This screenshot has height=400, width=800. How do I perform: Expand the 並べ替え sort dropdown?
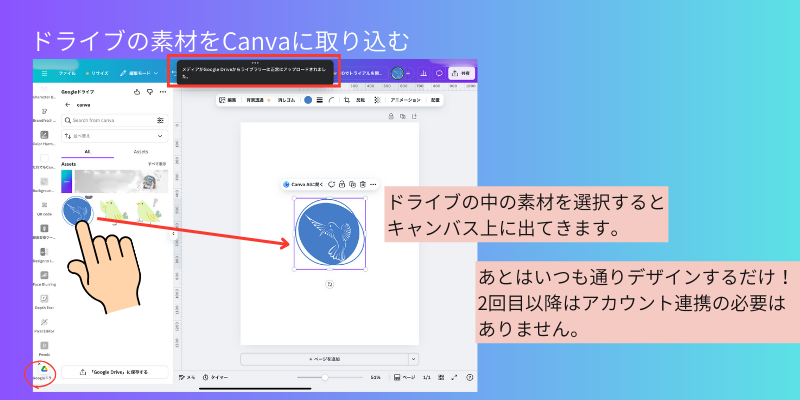[114, 136]
